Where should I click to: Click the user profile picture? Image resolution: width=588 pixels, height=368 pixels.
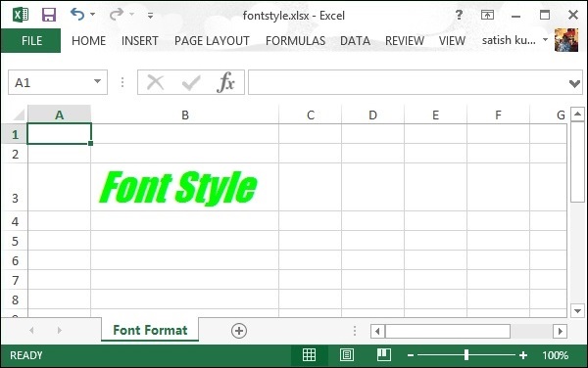coord(566,40)
